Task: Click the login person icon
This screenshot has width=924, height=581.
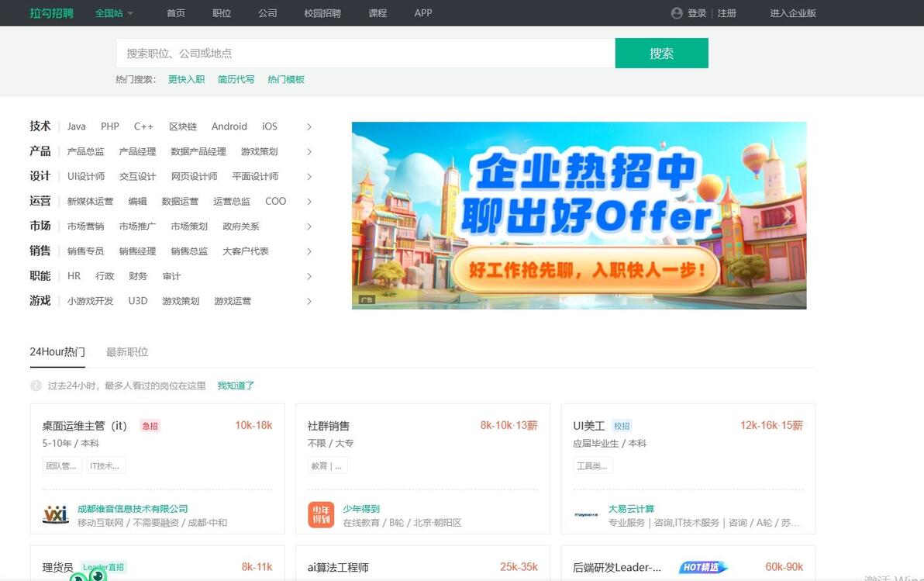Action: point(677,13)
